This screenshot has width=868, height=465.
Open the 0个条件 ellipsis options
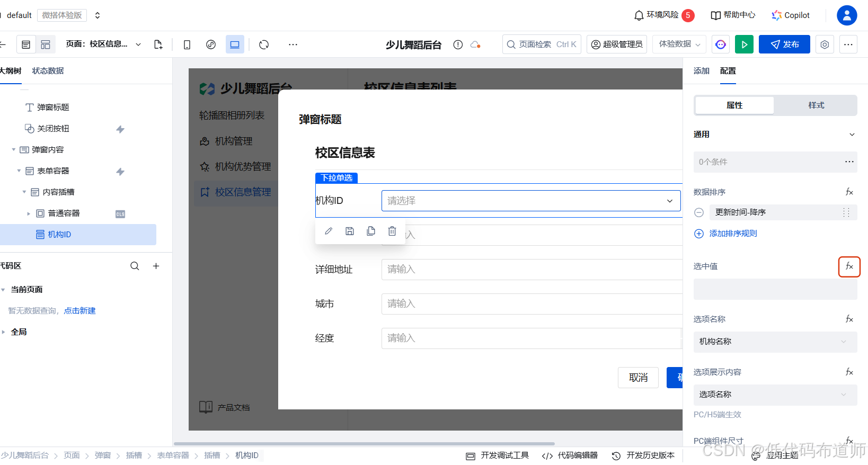tap(849, 162)
